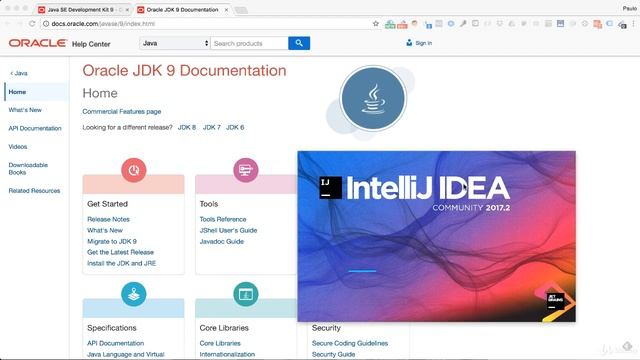Click the site info icon in address bar
The image size is (640, 360).
46,24
